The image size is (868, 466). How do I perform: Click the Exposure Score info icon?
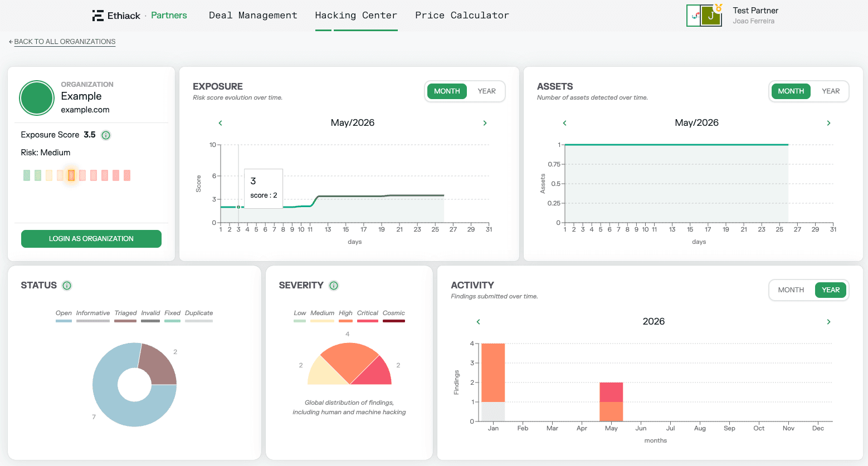click(106, 135)
